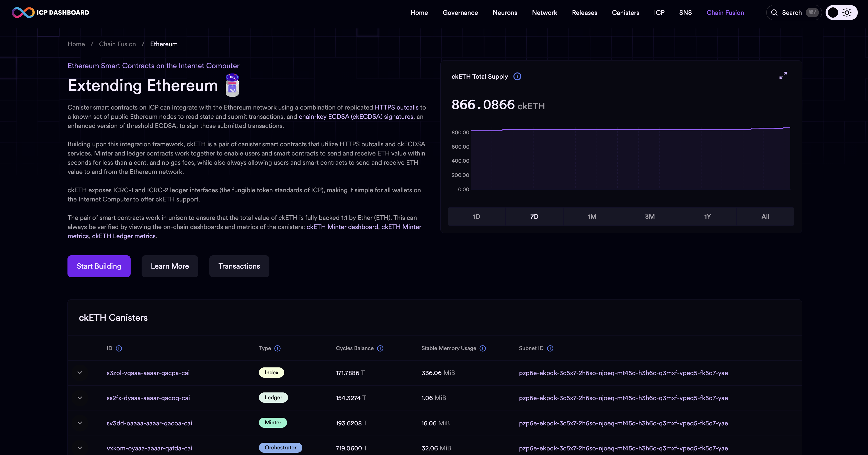Screen dimensions: 868x455
Task: Open subnet ID link in Ledger row
Action: tap(623, 398)
